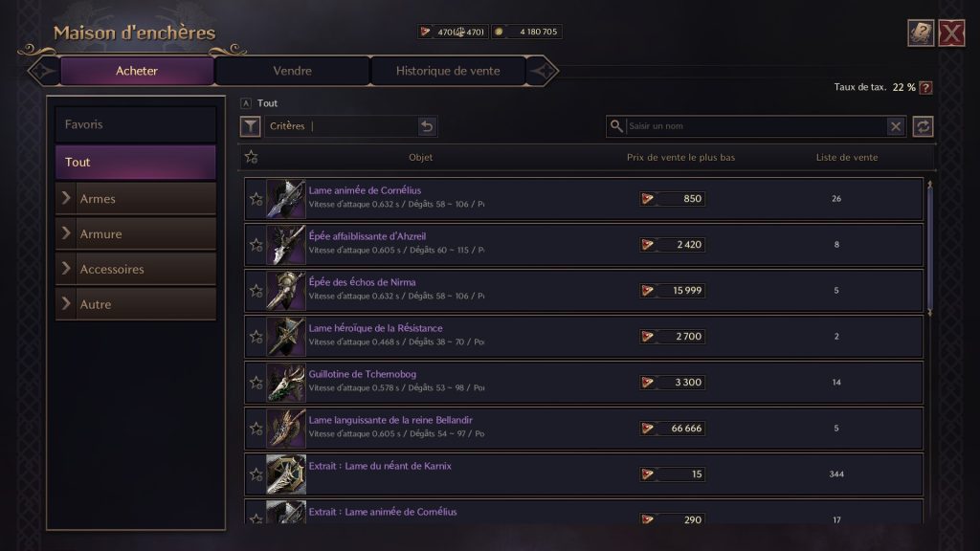Screen dimensions: 980x551
Task: Click the filter funnel icon beside Critères
Action: pyautogui.click(x=250, y=126)
